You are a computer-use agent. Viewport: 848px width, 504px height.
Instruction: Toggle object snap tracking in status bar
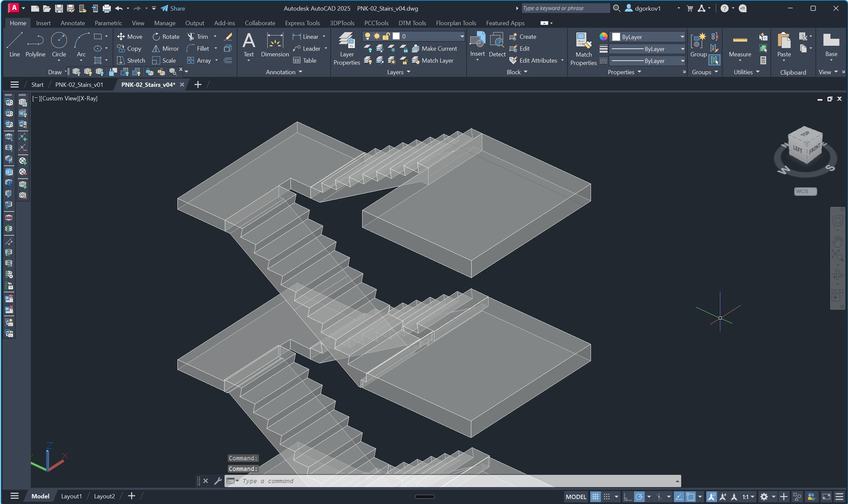[679, 496]
